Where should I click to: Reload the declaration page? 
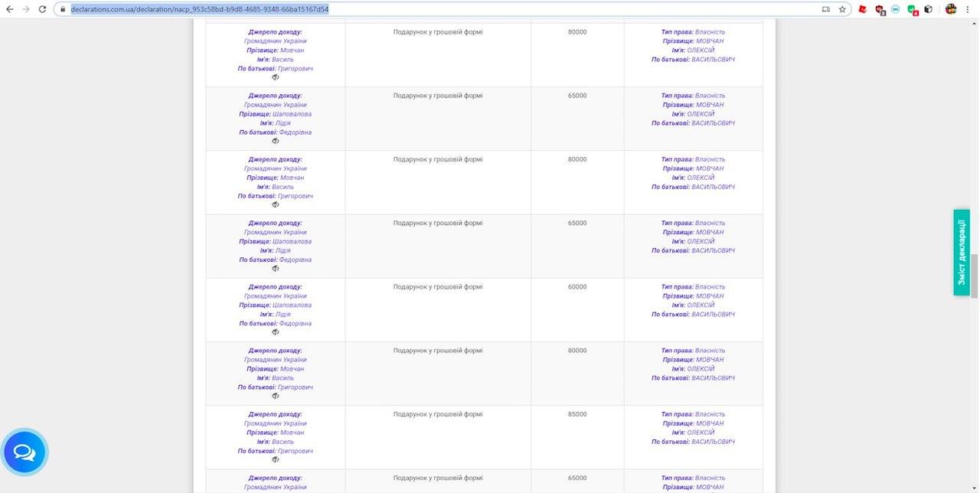(42, 9)
